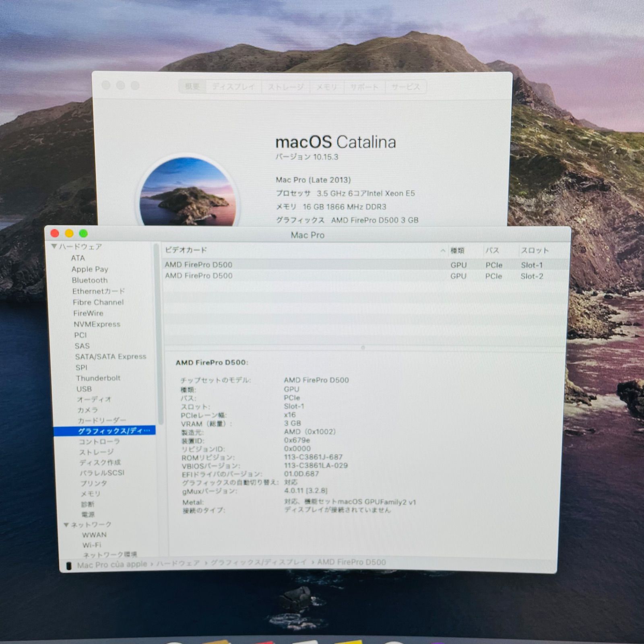Click ハードウェア in the bottom path bar
Viewport: 644px width, 644px height.
pos(178,563)
